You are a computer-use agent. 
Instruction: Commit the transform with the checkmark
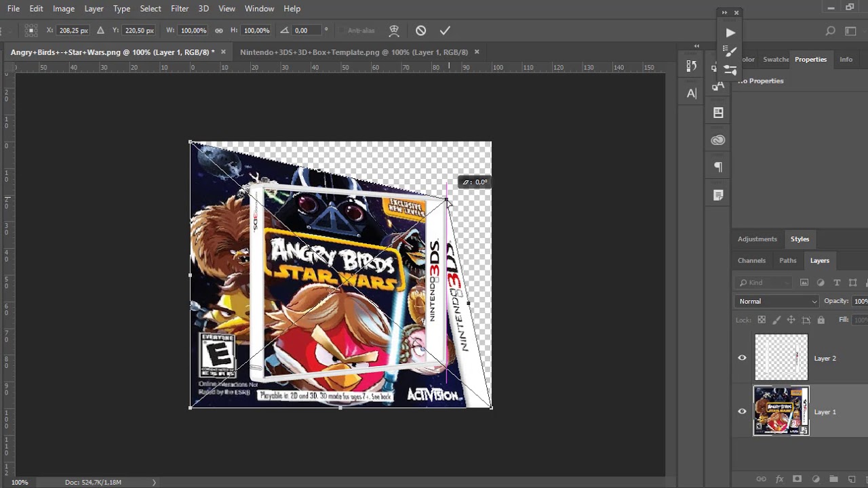[x=445, y=30]
